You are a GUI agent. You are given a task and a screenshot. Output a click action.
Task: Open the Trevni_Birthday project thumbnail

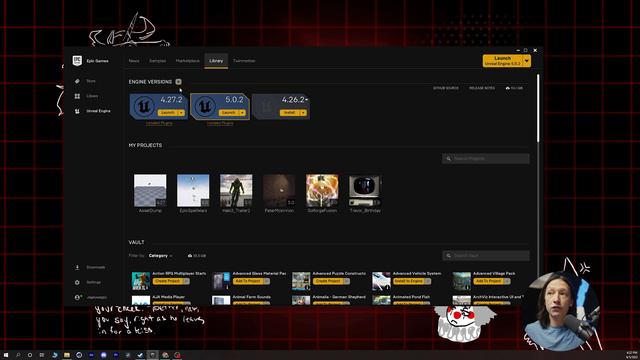coord(365,191)
